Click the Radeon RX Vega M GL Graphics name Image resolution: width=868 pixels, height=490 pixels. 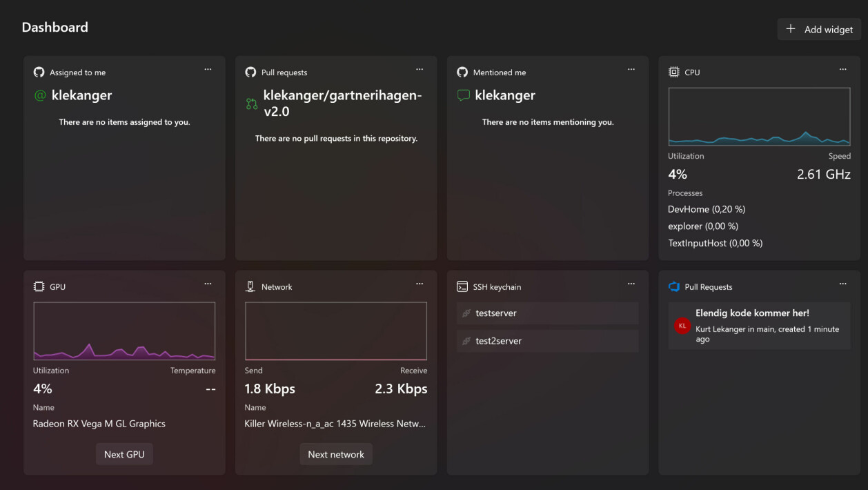[99, 424]
